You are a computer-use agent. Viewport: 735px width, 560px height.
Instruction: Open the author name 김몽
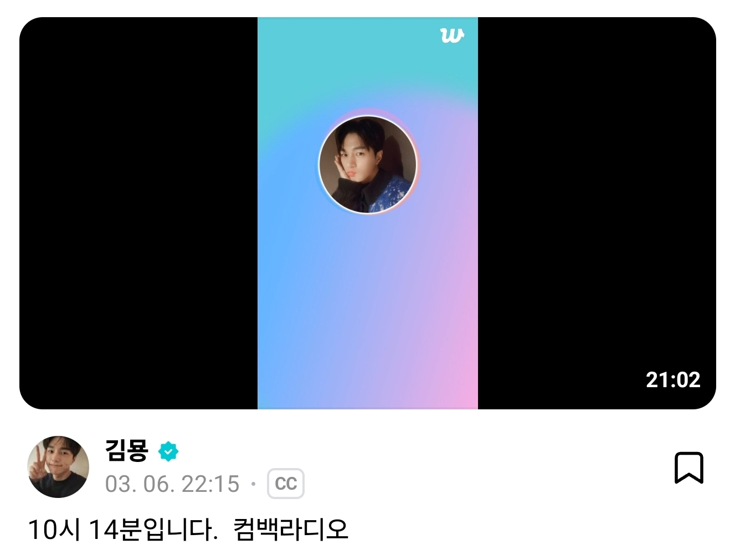point(127,450)
